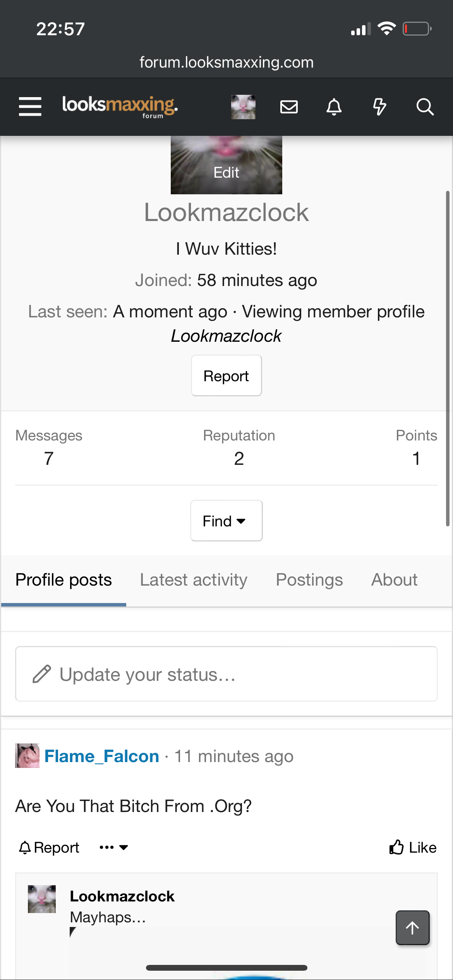The height and width of the screenshot is (980, 453).
Task: Select the Profile posts tab
Action: (63, 580)
